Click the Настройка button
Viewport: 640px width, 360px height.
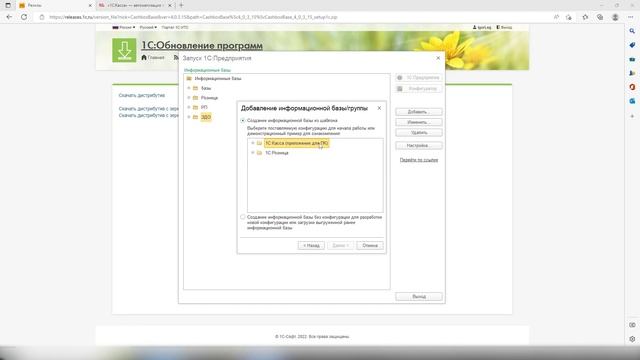coord(419,145)
